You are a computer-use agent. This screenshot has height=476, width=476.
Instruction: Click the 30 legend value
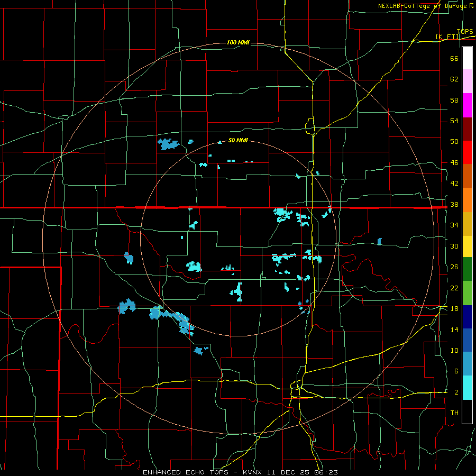click(x=454, y=246)
